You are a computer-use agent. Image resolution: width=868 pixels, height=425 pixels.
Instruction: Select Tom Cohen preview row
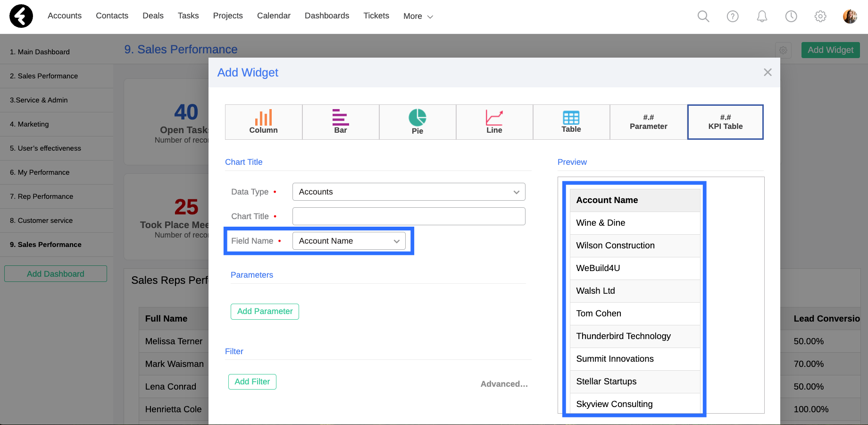coord(635,314)
